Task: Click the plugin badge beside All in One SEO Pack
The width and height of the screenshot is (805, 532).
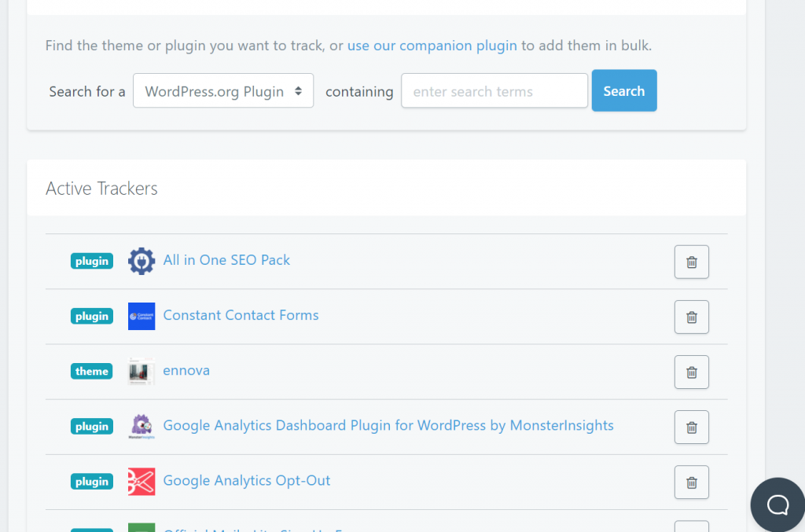Action: point(92,261)
